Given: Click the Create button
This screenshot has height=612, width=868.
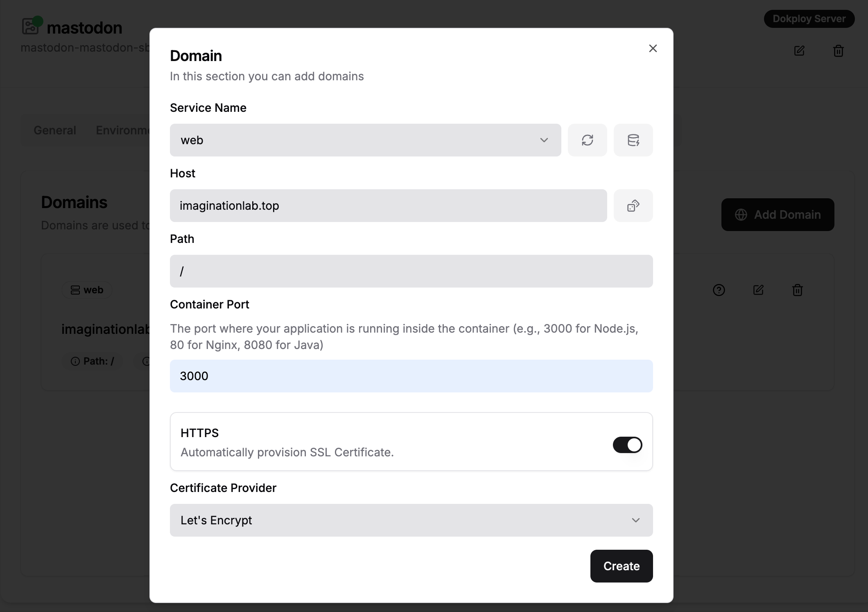Looking at the screenshot, I should [621, 566].
